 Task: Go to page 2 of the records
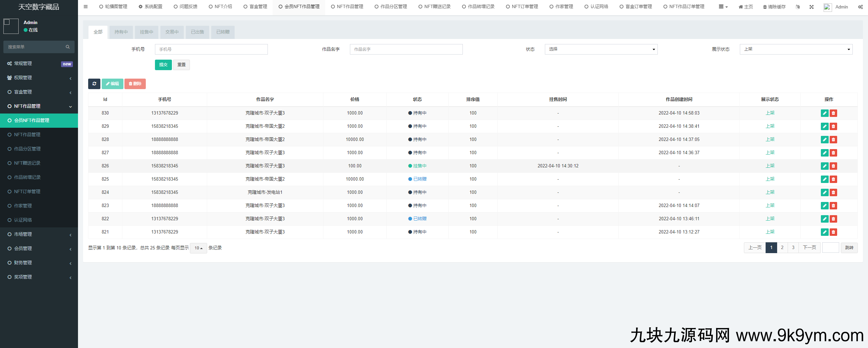click(x=782, y=248)
